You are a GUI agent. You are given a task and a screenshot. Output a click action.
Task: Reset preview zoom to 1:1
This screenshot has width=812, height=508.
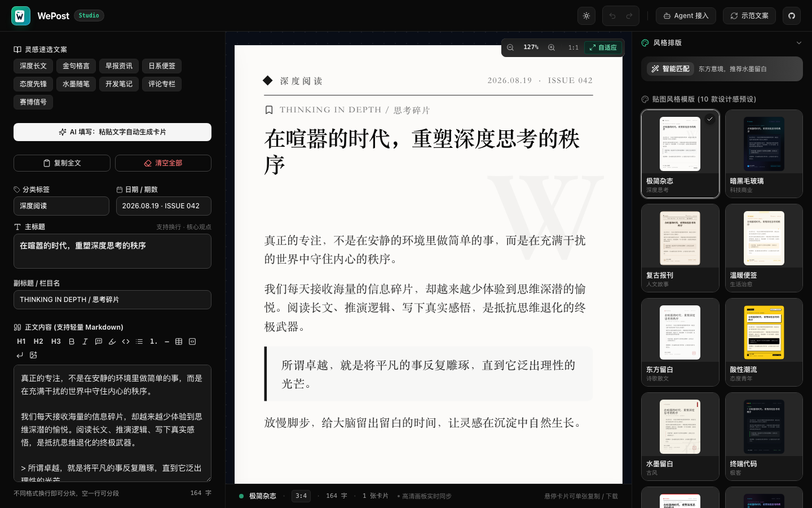pos(573,47)
